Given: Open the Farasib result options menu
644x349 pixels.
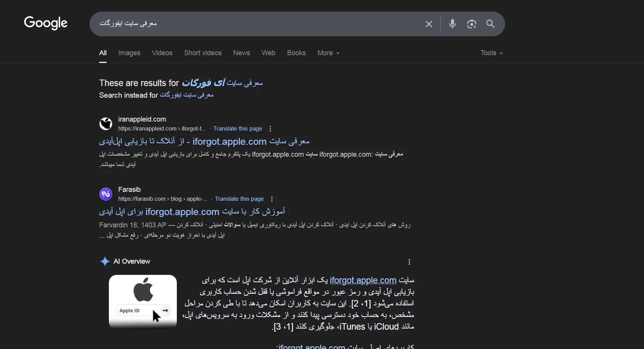Looking at the screenshot, I should tap(272, 199).
